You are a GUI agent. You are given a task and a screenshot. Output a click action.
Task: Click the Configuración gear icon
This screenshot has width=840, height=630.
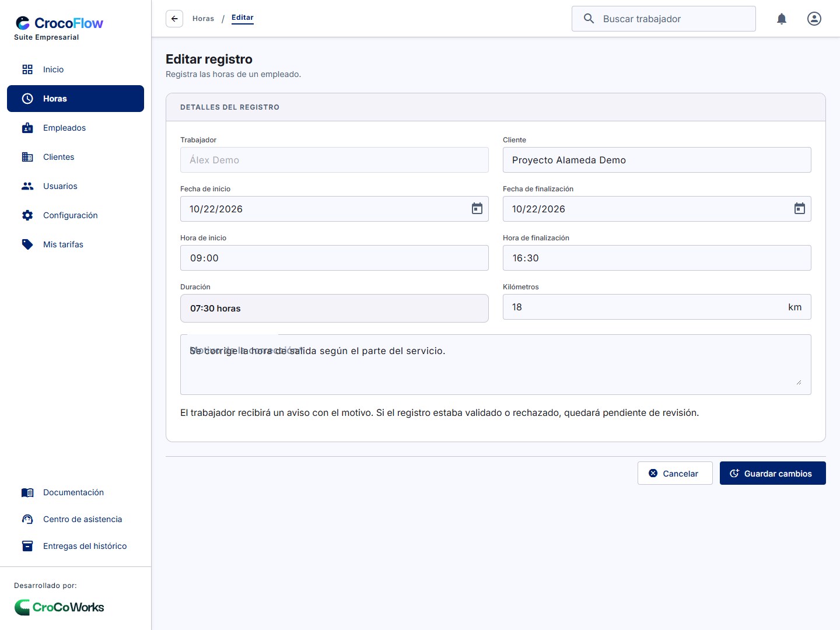27,215
